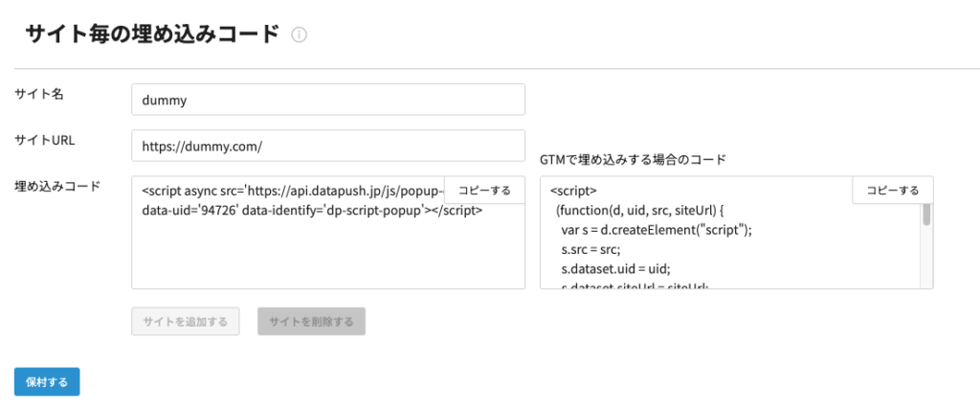Click the サイトURL label
980x411 pixels.
pos(45,140)
